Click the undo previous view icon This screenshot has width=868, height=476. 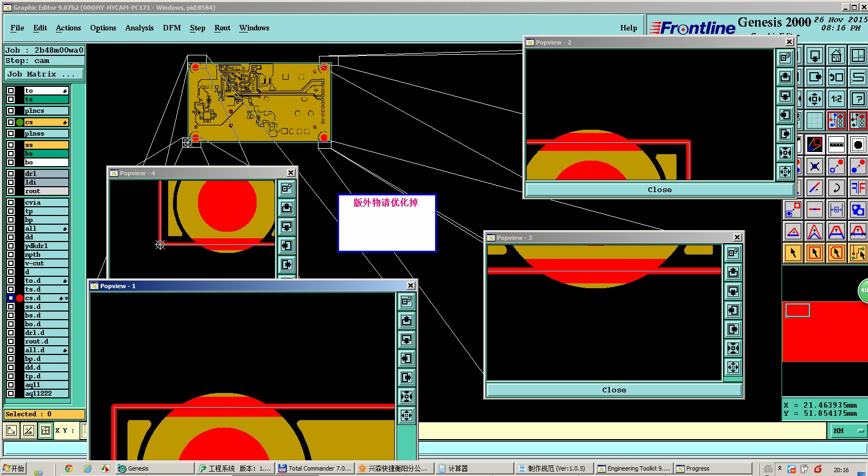tap(836, 77)
